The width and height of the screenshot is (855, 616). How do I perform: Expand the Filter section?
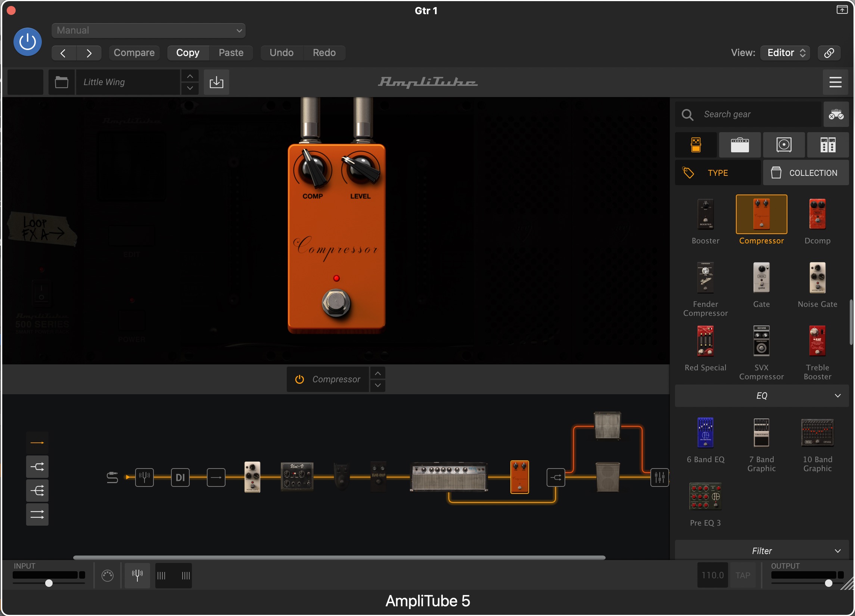point(762,551)
